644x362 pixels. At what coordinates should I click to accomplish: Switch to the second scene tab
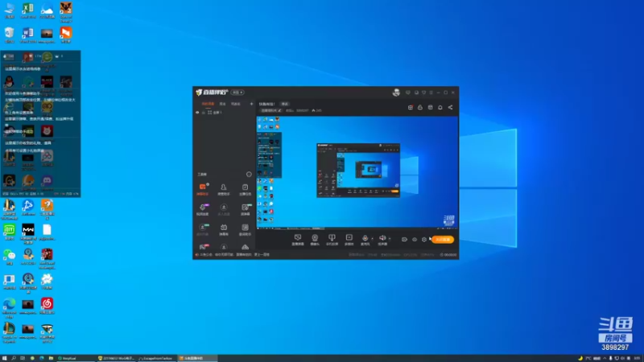pyautogui.click(x=223, y=104)
